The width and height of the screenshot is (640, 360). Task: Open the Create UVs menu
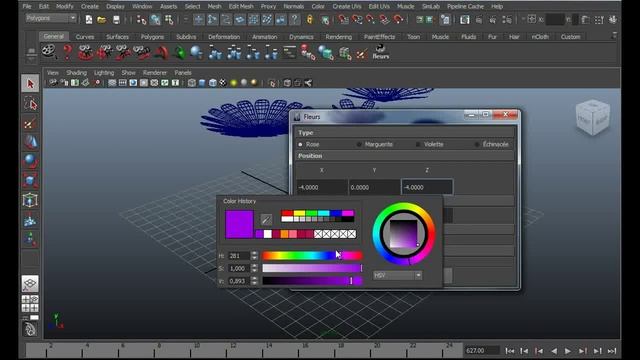click(347, 7)
